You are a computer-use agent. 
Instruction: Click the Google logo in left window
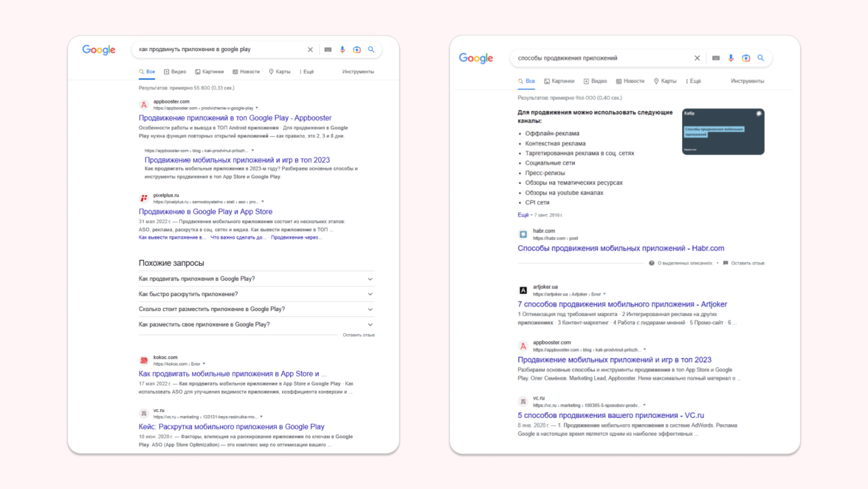pyautogui.click(x=99, y=49)
